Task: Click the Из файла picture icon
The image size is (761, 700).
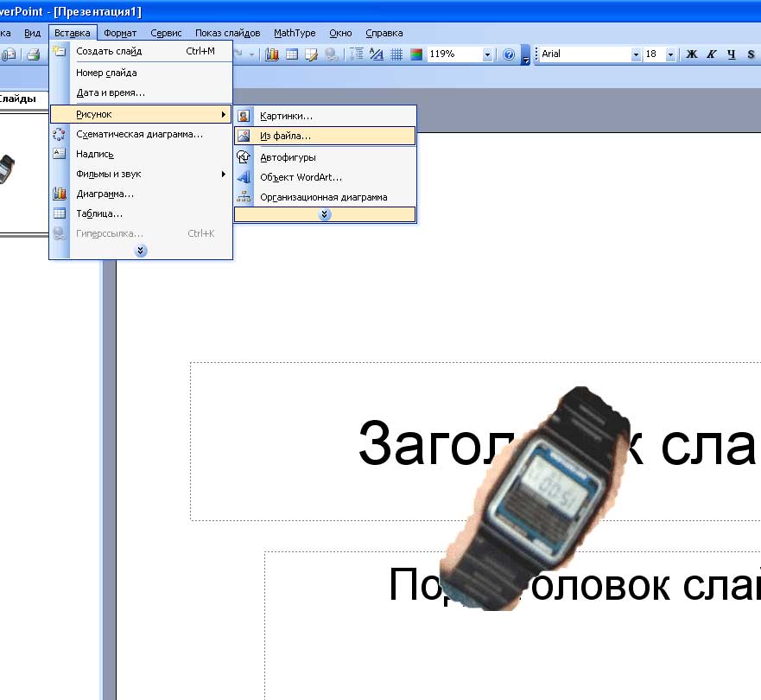Action: point(244,136)
